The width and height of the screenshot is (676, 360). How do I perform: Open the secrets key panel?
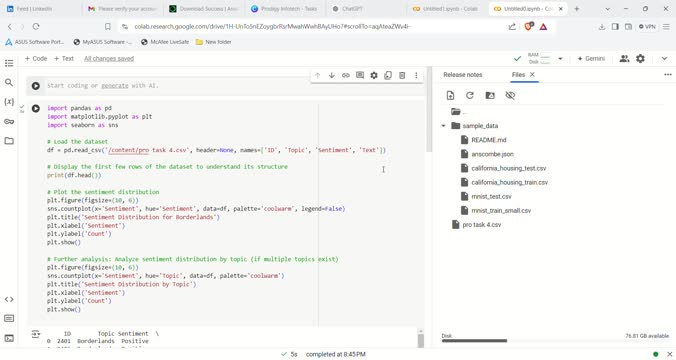[x=9, y=122]
